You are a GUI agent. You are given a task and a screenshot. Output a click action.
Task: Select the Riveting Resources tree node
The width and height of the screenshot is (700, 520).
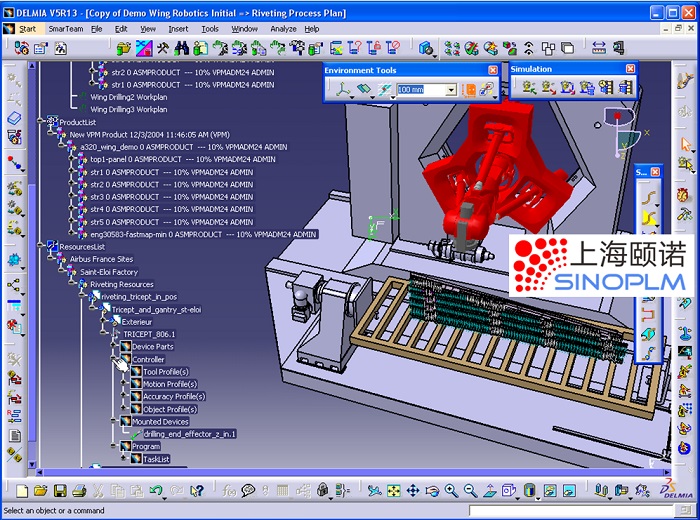tap(121, 284)
